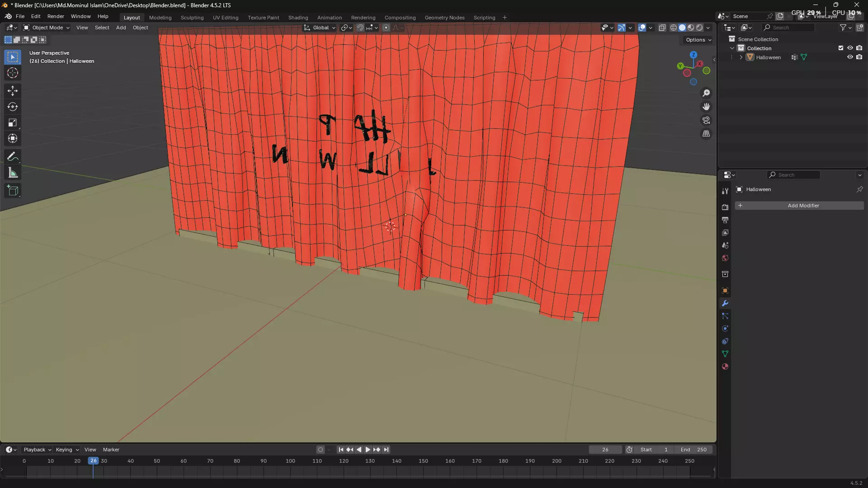Uncheck the Collection exclude checkbox

pos(841,48)
